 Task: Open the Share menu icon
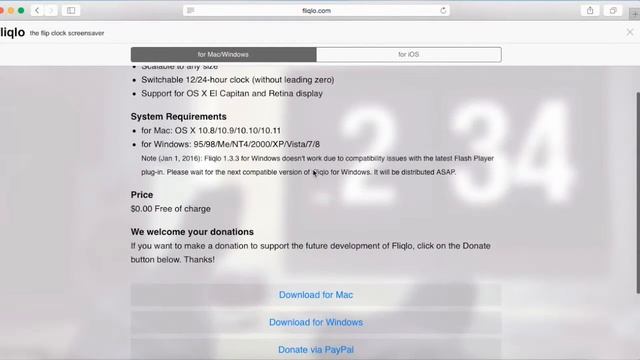coord(590,11)
